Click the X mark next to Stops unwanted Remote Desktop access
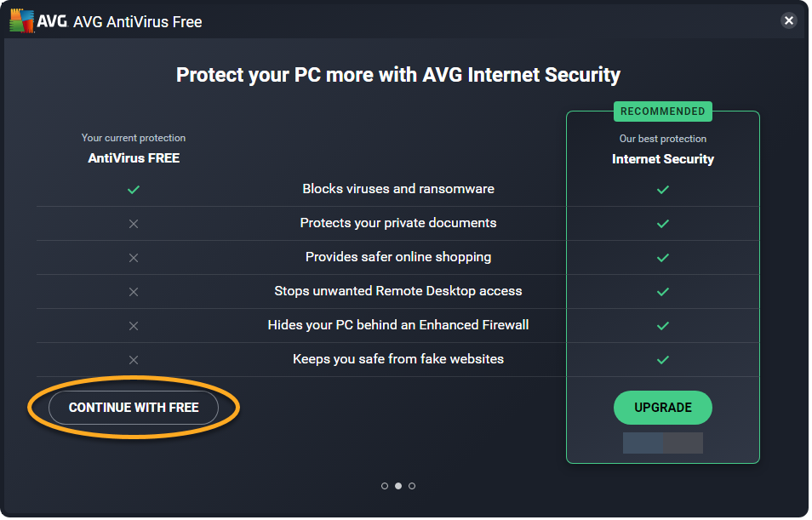This screenshot has height=520, width=812. (134, 292)
